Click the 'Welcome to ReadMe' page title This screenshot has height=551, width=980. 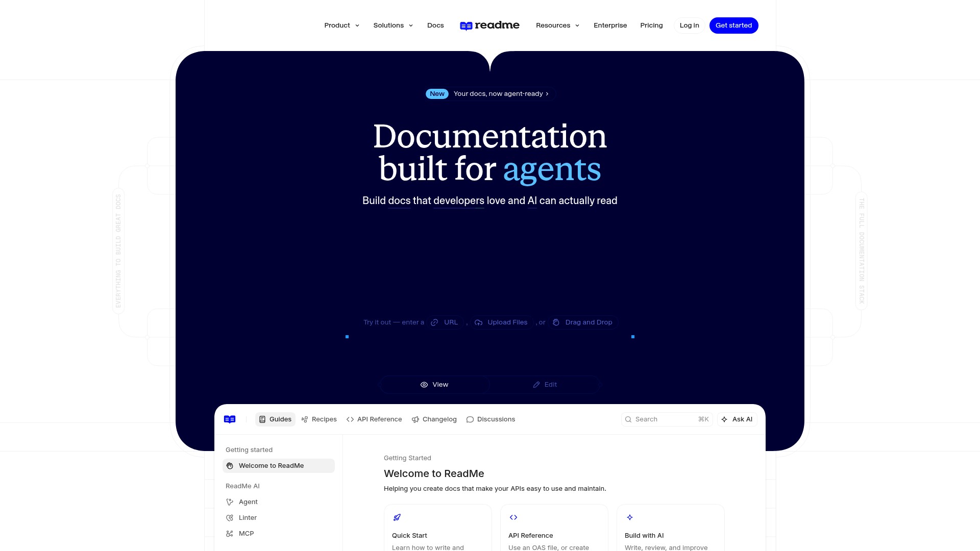pos(434,473)
